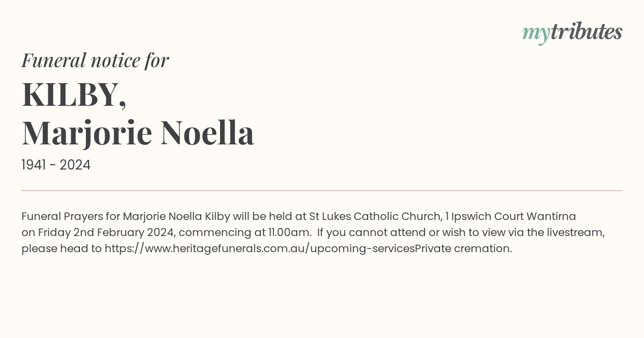Click the 1 Ipswich Court Wantirna address
Viewport: 644px width, 338px height.
tap(510, 217)
